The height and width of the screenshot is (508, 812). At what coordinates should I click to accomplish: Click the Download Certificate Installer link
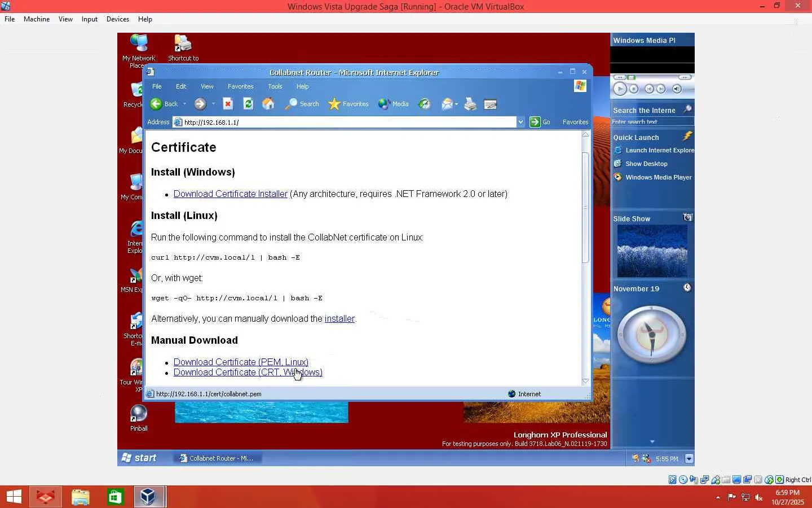231,194
